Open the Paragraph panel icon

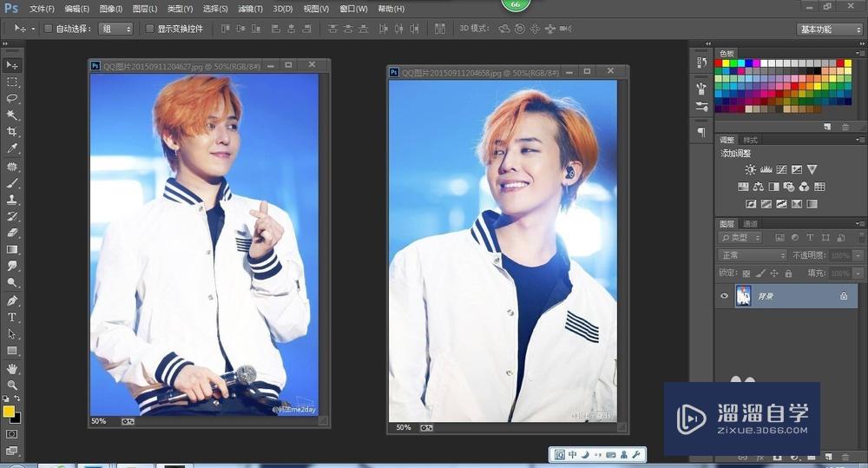point(702,132)
